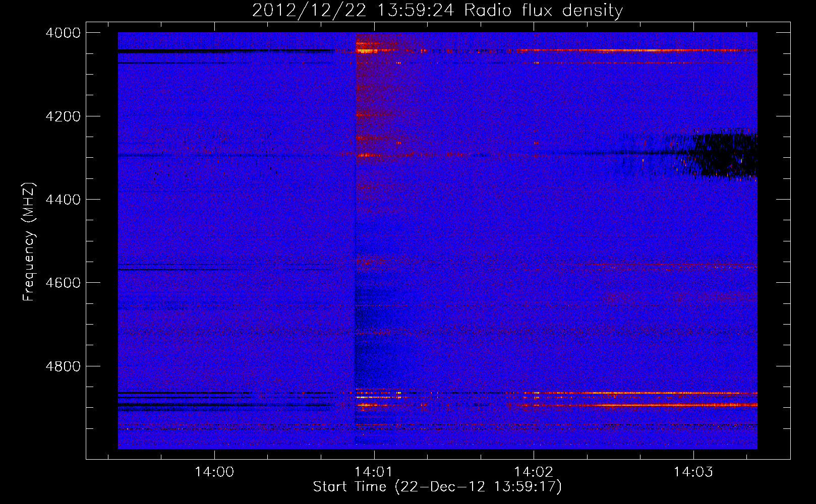Click the 14:01 time axis label
This screenshot has width=816, height=504.
374,472
